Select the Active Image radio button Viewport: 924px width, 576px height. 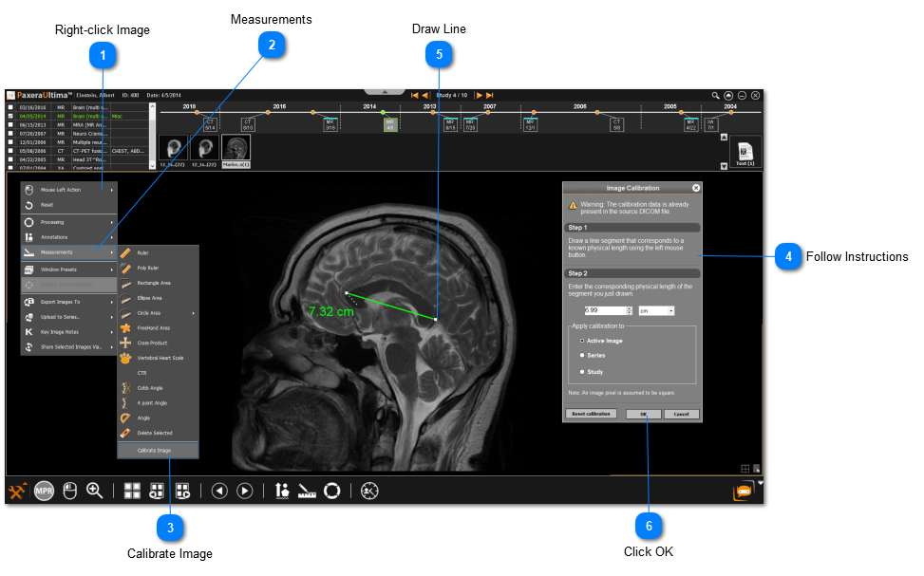582,341
